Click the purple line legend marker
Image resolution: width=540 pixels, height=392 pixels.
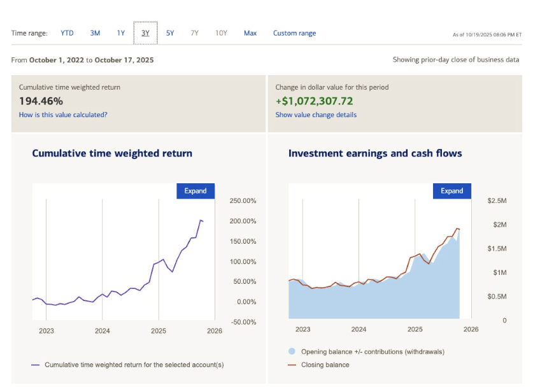[36, 365]
